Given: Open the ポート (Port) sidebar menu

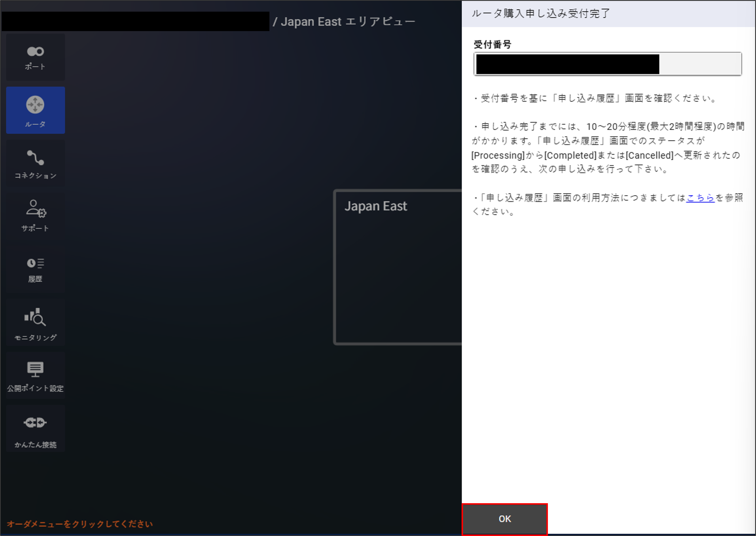Looking at the screenshot, I should coord(35,57).
